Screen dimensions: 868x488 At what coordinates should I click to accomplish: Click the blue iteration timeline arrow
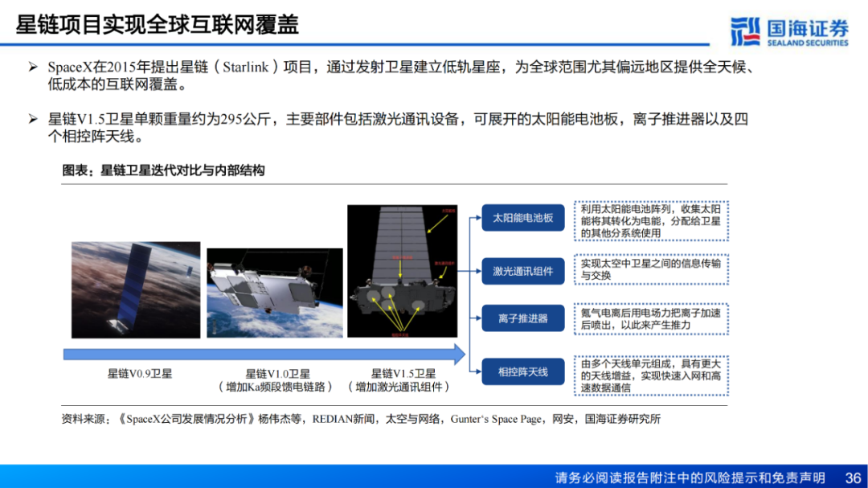pos(264,354)
